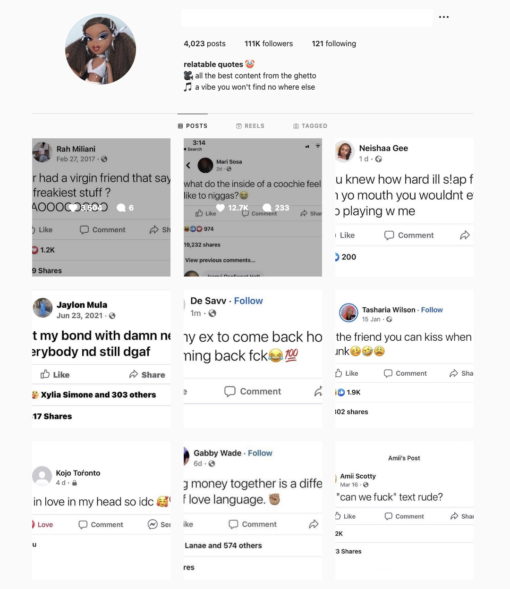
Task: Click Love reaction on Kojo Toronto post
Action: pyautogui.click(x=42, y=524)
